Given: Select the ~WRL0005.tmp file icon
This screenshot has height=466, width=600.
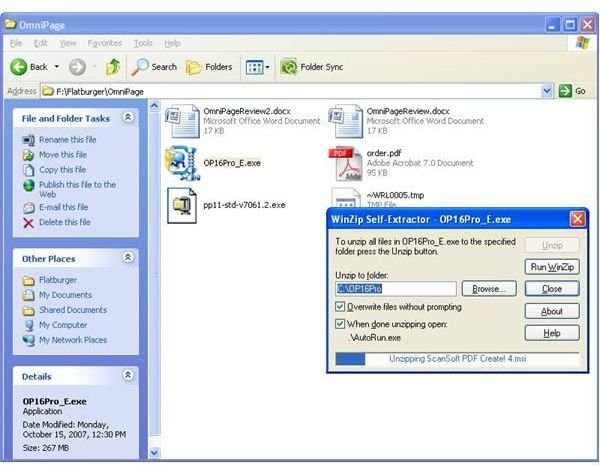Looking at the screenshot, I should (x=346, y=197).
